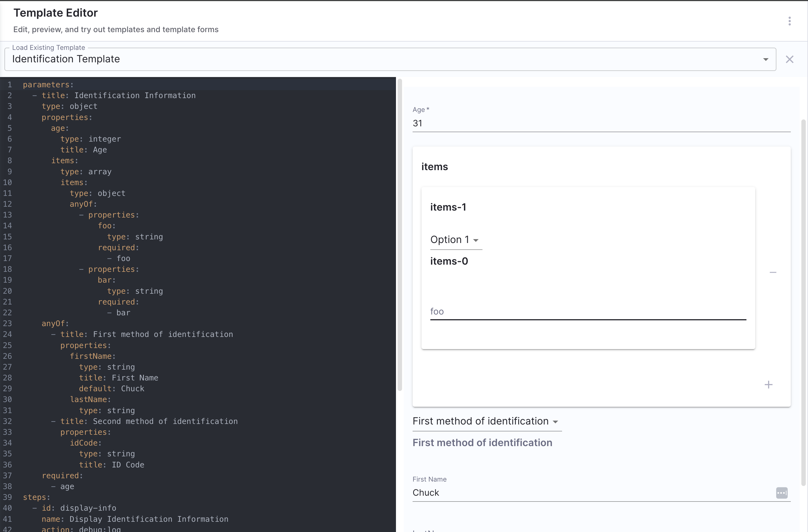Close the template editor with the X icon
This screenshot has height=532, width=808.
tap(789, 59)
